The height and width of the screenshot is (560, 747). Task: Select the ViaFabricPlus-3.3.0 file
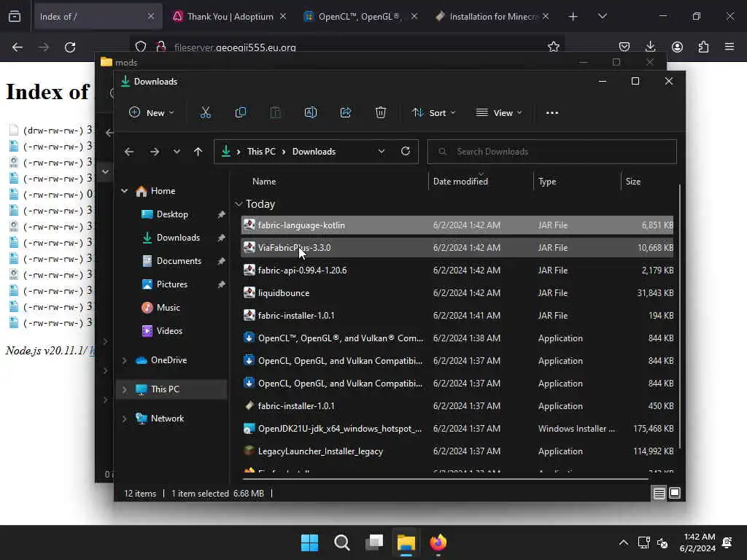pyautogui.click(x=457, y=248)
